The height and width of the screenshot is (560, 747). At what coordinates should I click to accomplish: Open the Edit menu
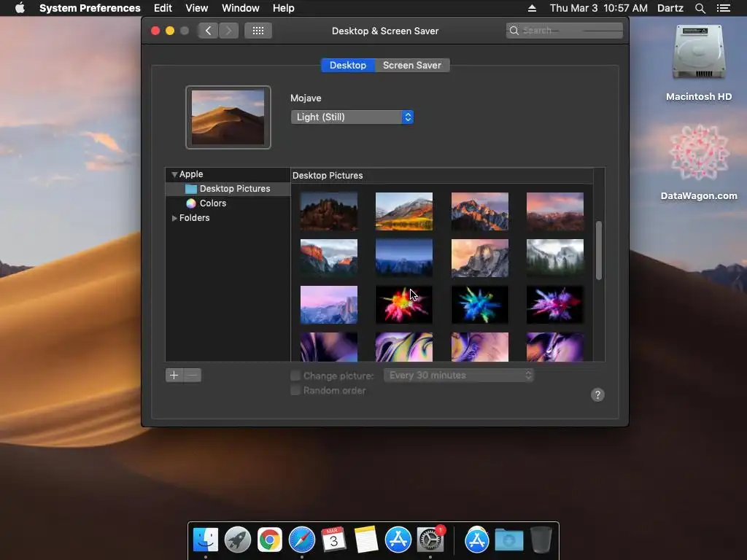coord(163,8)
